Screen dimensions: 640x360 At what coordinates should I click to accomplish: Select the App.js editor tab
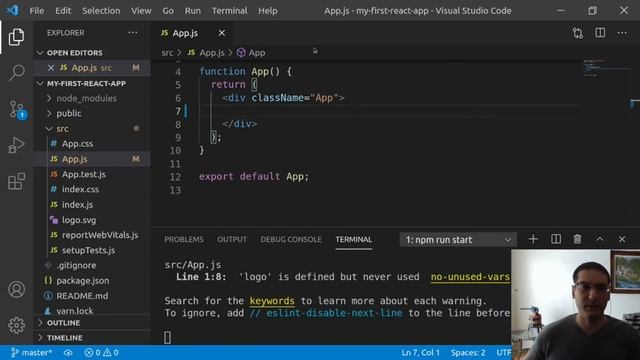(185, 33)
